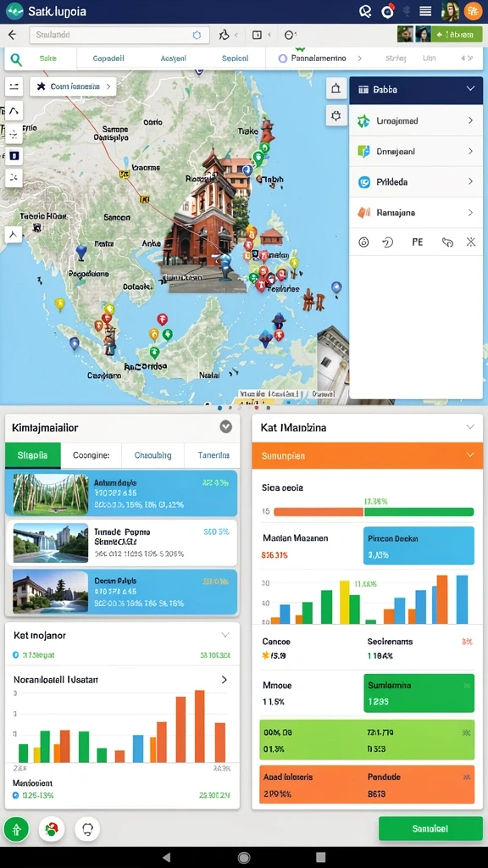Click the blue circle icon beside Prikleda
The height and width of the screenshot is (868, 488).
tap(364, 182)
